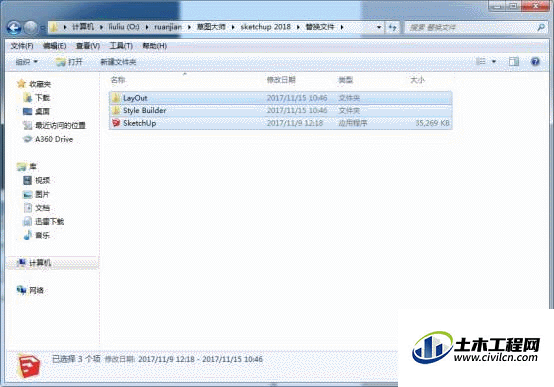Screen dimensions: 554x387
Task: Open the 编辑(E) menu
Action: [x=54, y=46]
